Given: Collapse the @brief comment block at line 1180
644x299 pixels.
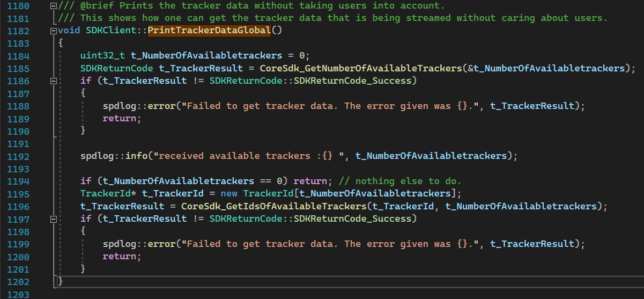Looking at the screenshot, I should click(x=53, y=6).
